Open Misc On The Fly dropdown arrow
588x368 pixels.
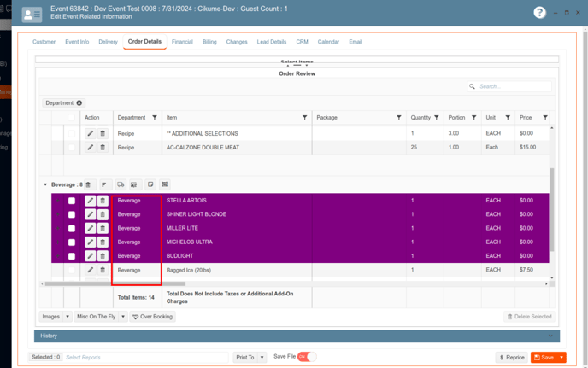[123, 317]
